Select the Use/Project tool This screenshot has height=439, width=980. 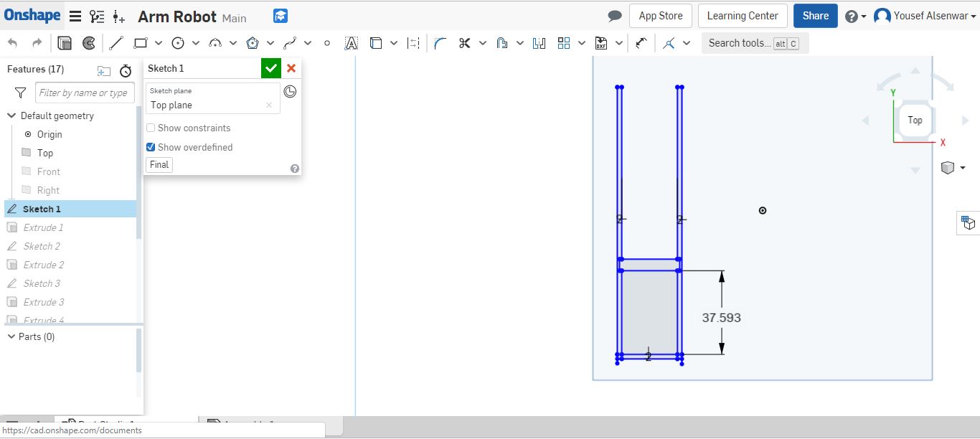click(x=376, y=43)
